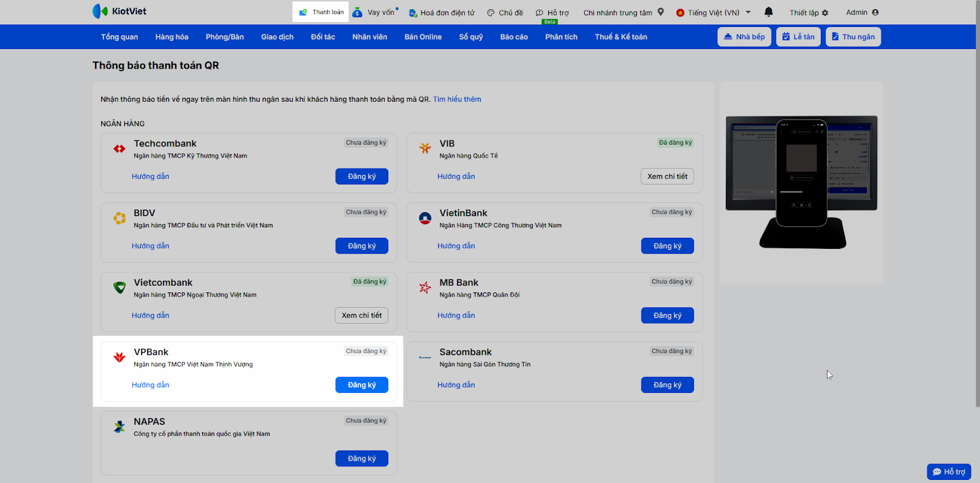
Task: Click the BIDV logo icon
Action: tap(119, 218)
